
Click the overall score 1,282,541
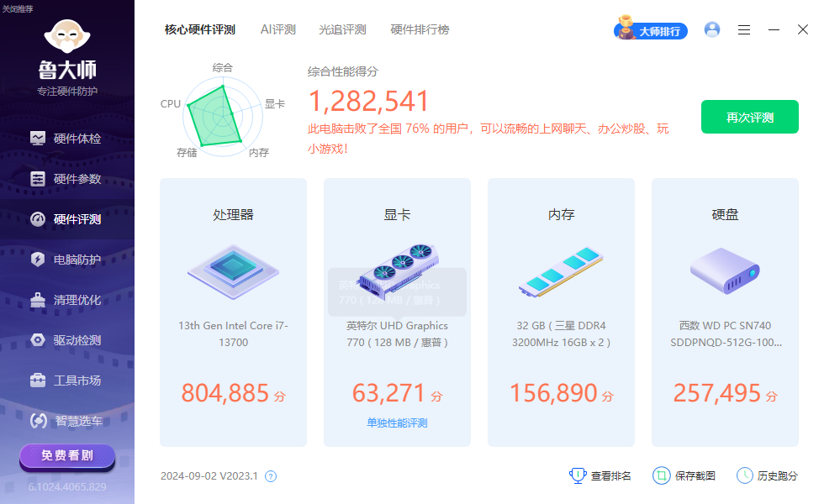click(368, 102)
